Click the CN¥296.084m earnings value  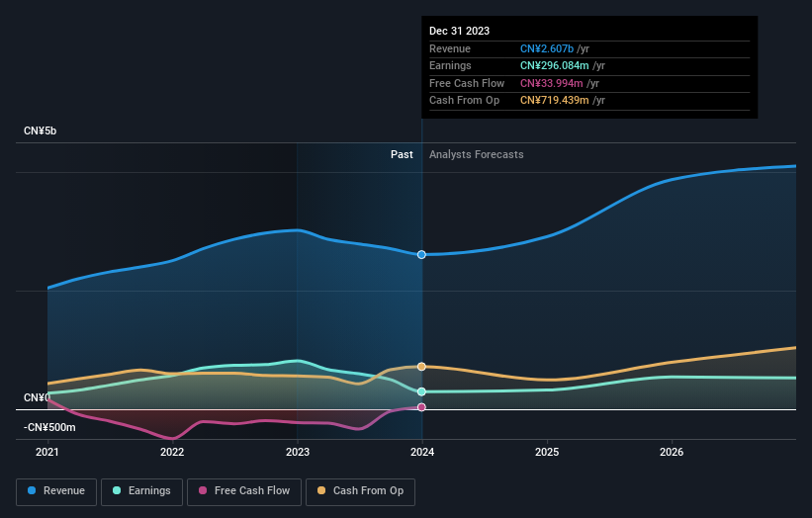click(x=555, y=65)
